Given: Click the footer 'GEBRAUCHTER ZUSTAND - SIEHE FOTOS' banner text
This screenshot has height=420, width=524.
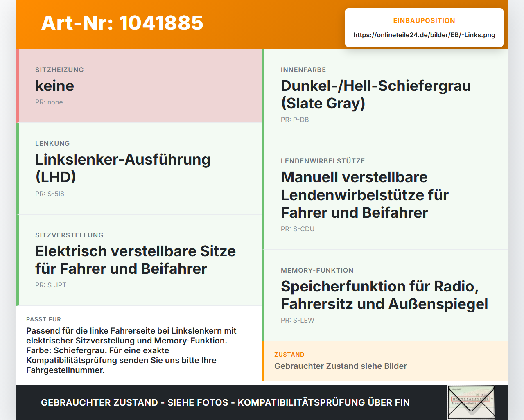Looking at the screenshot, I should 225,402.
